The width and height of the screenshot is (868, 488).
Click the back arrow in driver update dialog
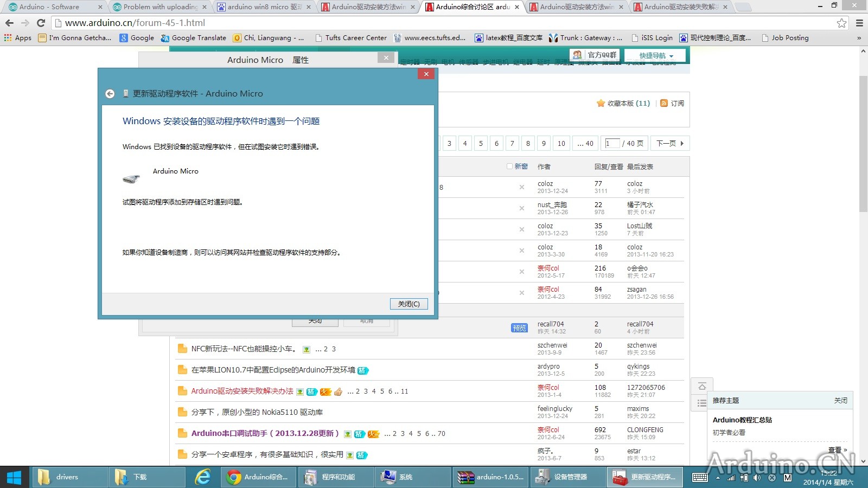(x=110, y=94)
